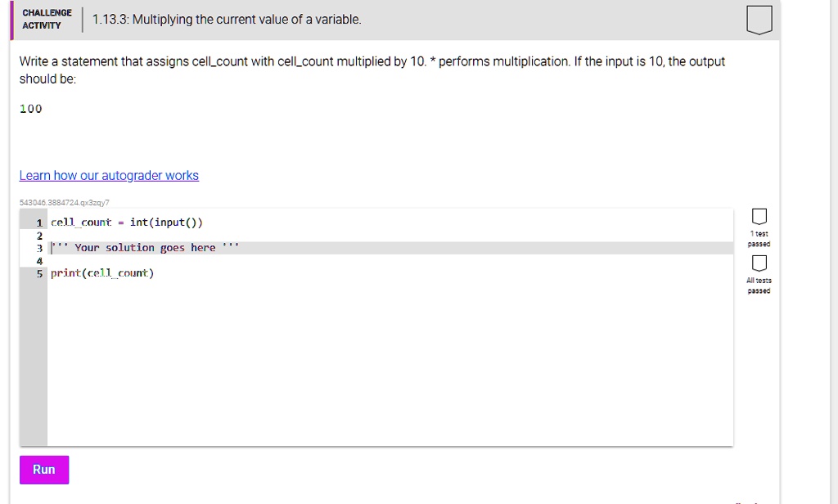
Task: Click the int(input()) function call on line 1
Action: coord(165,222)
